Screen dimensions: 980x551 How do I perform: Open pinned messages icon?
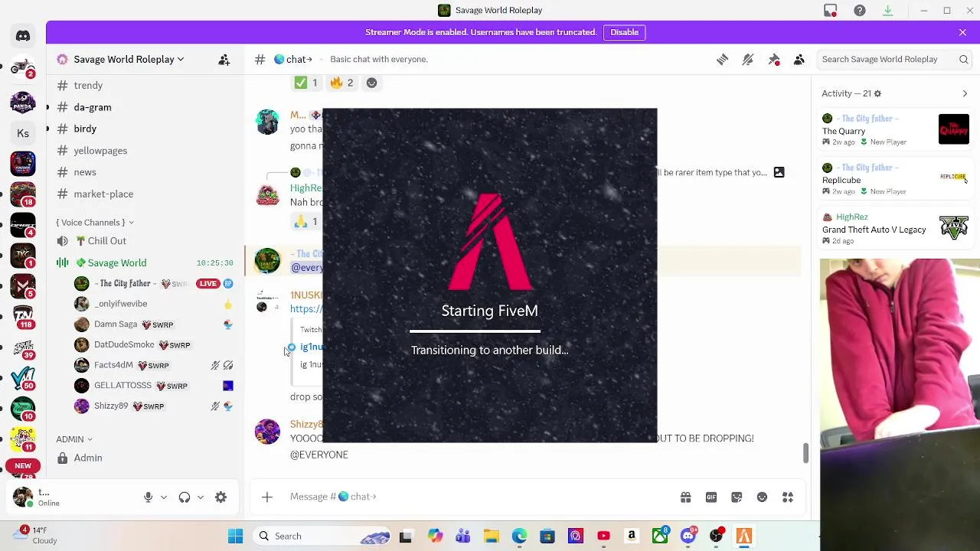point(774,59)
